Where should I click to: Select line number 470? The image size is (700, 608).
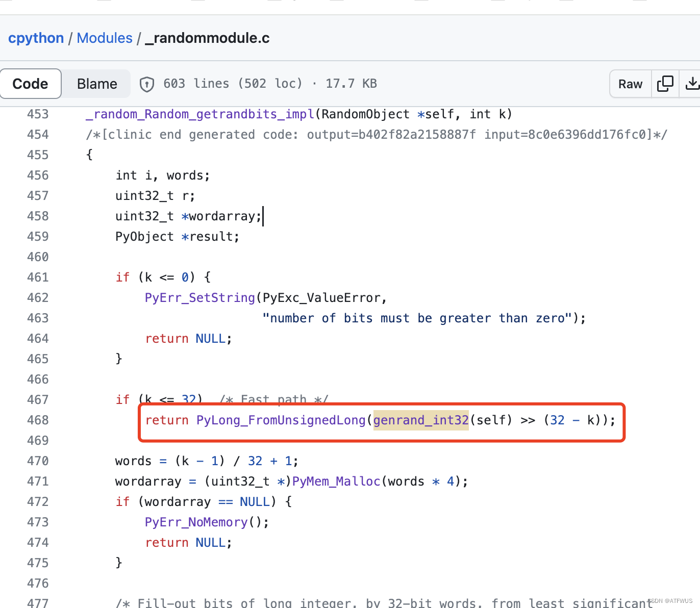[x=38, y=461]
